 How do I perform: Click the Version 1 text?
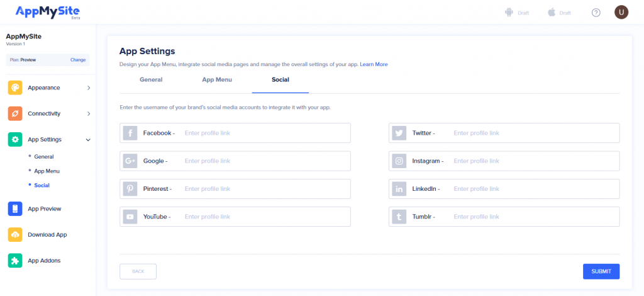click(16, 44)
